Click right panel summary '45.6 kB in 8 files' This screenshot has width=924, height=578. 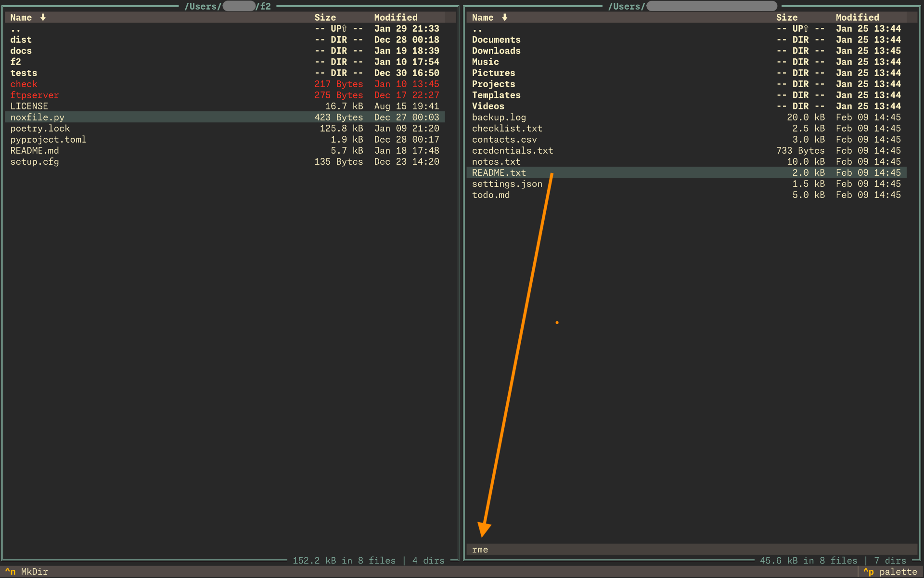click(x=808, y=561)
